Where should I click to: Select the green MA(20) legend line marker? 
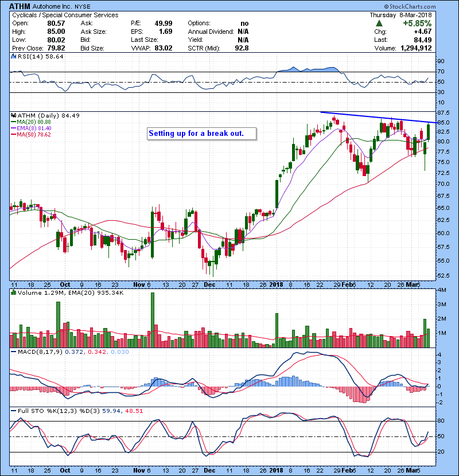pyautogui.click(x=13, y=122)
